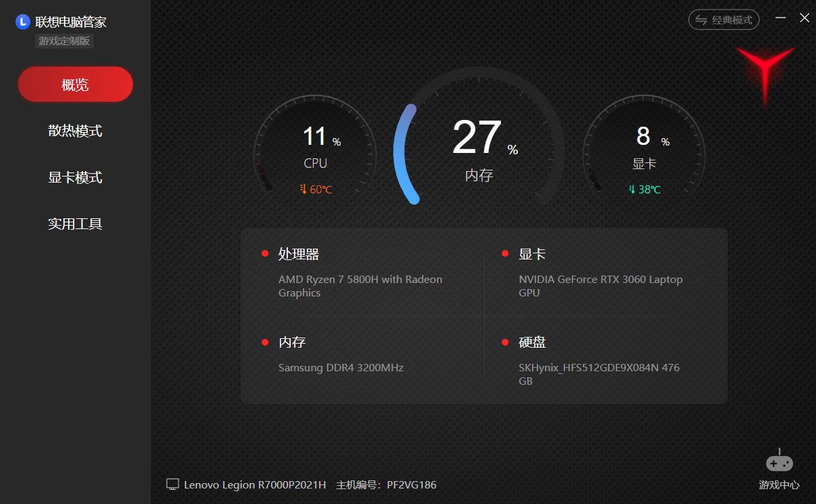Select the 概览 overview tab
The image size is (816, 504).
pos(76,84)
